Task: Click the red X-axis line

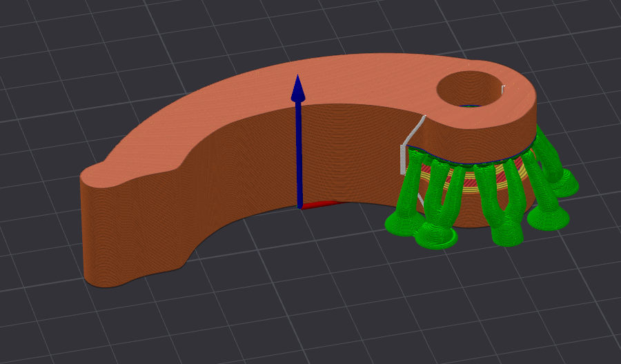Action: (x=323, y=204)
